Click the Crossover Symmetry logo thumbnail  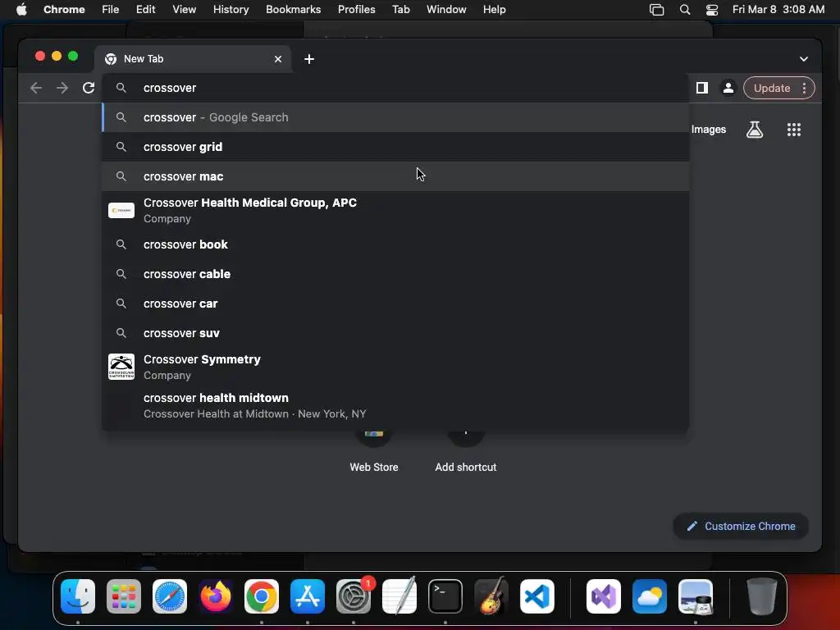pos(121,367)
